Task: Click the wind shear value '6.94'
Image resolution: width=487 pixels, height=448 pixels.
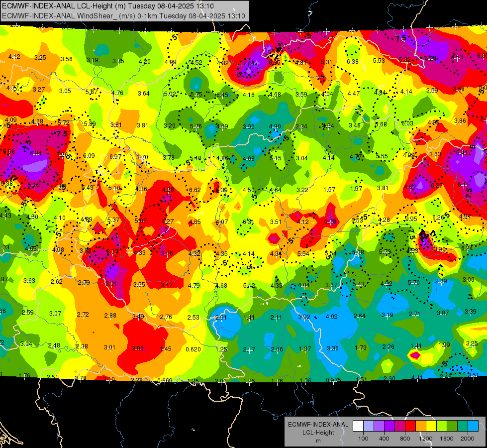Action: [x=36, y=153]
